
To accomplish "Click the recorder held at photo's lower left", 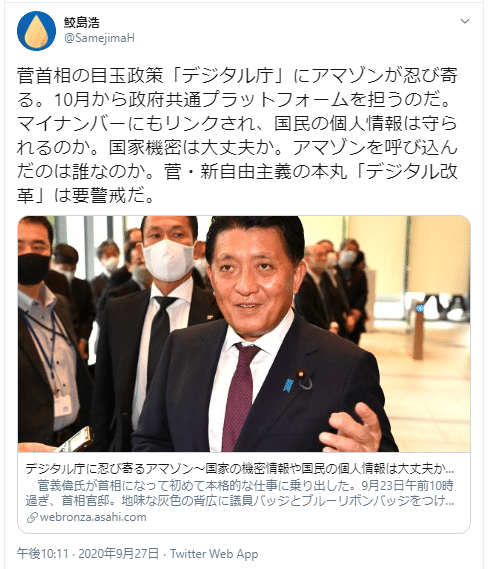I will [76, 439].
